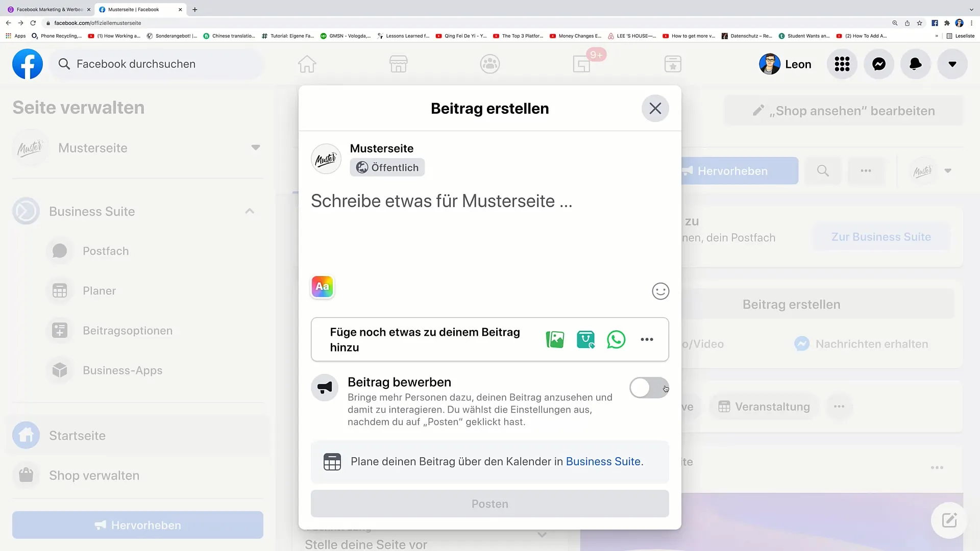Open the notifications bell
Image resolution: width=980 pixels, height=551 pixels.
915,64
